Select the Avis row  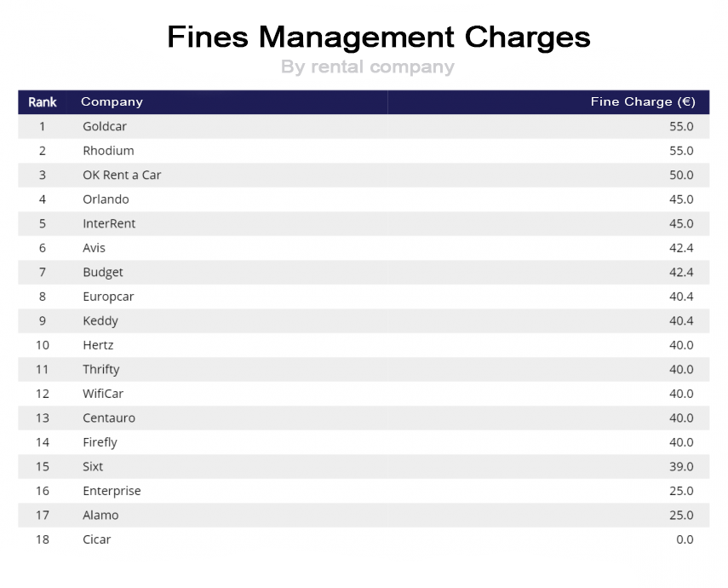tap(364, 248)
